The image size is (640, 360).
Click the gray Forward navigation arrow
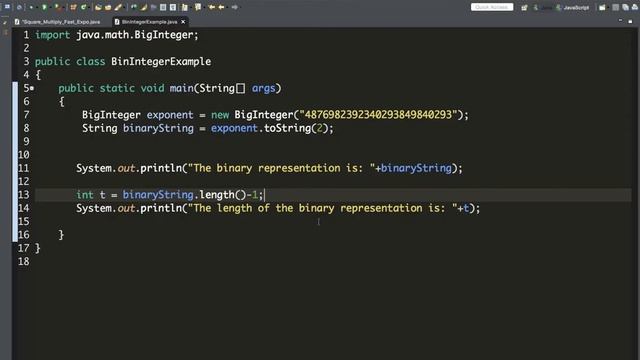tap(234, 7)
